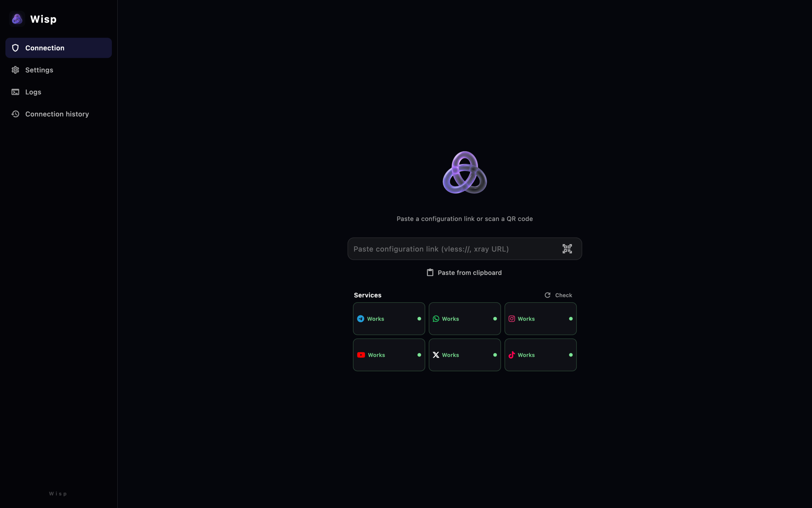The height and width of the screenshot is (508, 812).
Task: Click the clipboard icon
Action: click(x=430, y=272)
